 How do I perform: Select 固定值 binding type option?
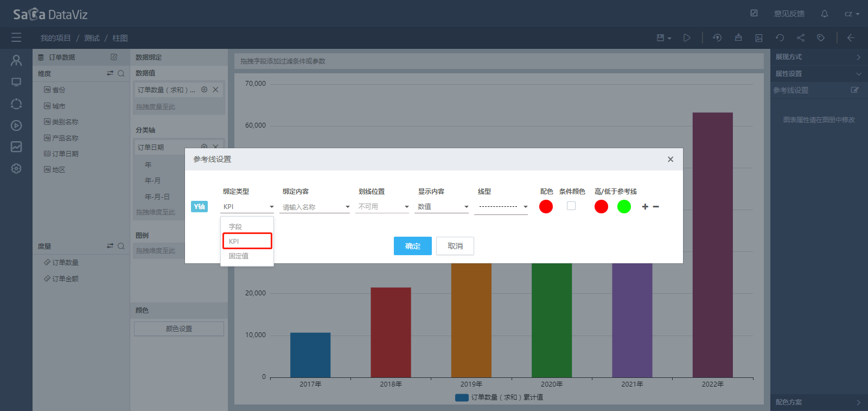(247, 256)
